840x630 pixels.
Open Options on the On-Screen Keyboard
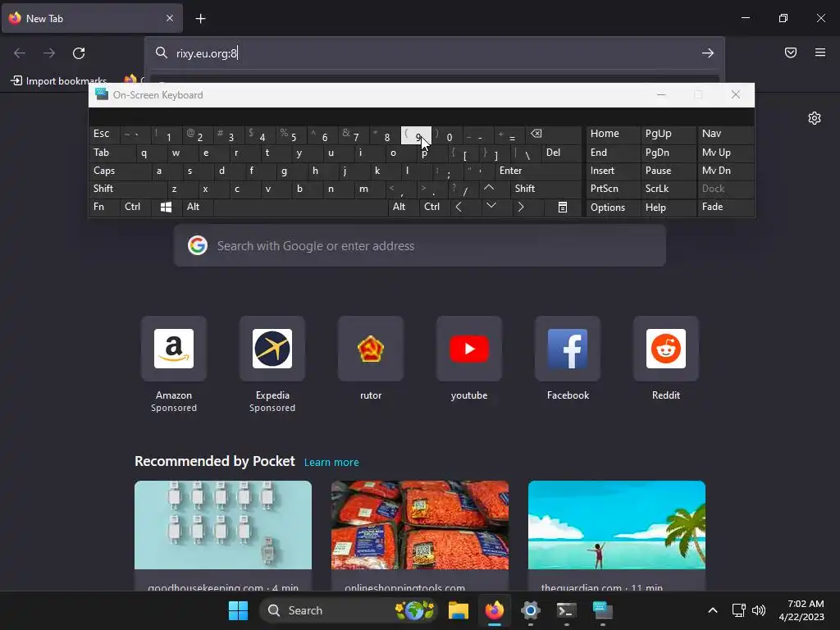click(x=613, y=208)
